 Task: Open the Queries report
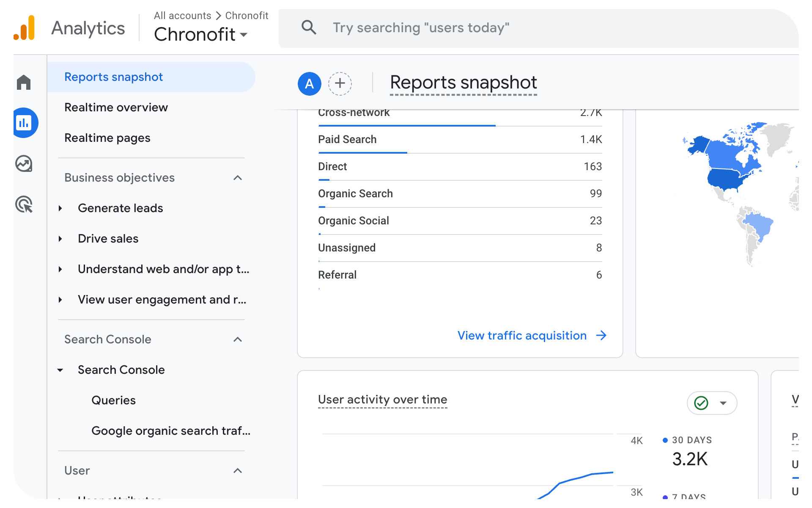tap(113, 400)
